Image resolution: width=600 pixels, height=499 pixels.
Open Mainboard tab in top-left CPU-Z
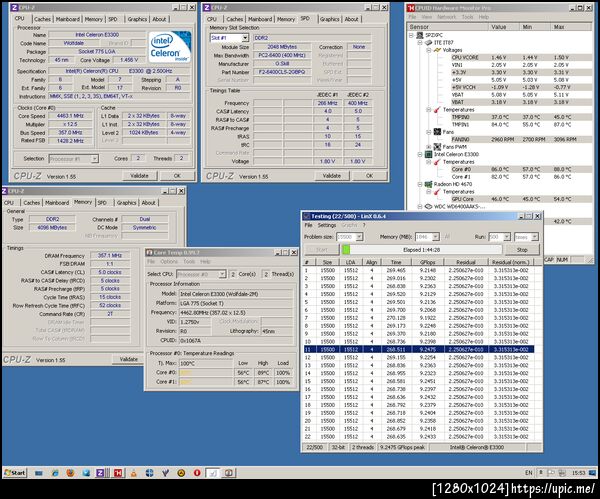68,19
